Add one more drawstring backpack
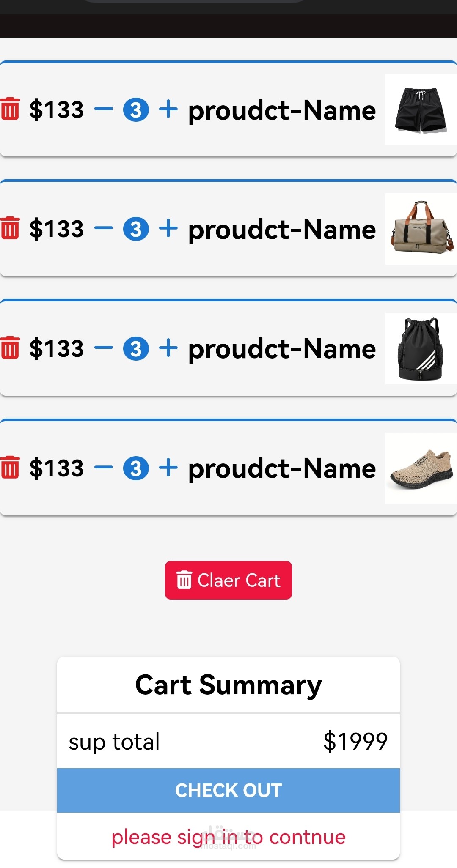457x868 pixels. pyautogui.click(x=168, y=348)
